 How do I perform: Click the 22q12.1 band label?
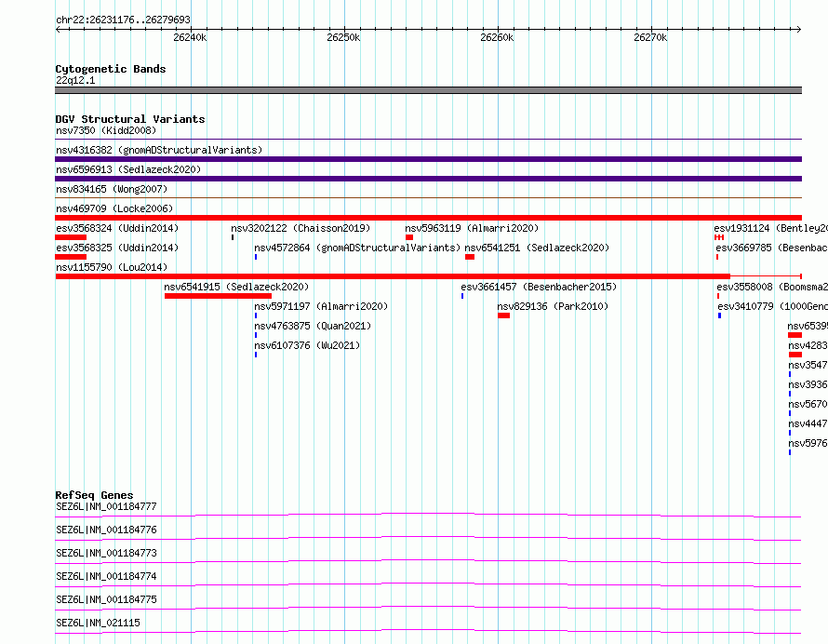coord(75,80)
